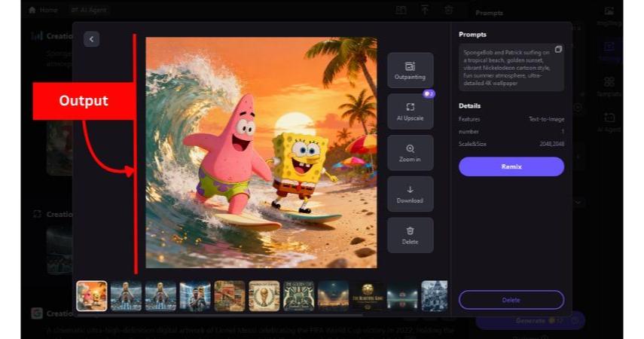
Task: Open the World Cup trophy emblem thumbnail
Action: coord(264,296)
